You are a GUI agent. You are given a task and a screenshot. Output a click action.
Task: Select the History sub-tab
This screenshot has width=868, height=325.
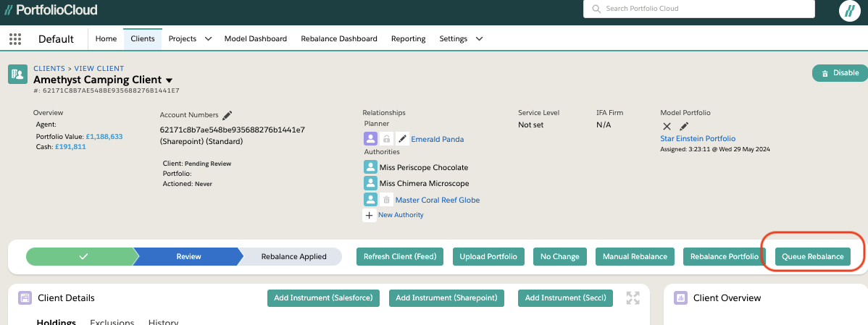(163, 321)
